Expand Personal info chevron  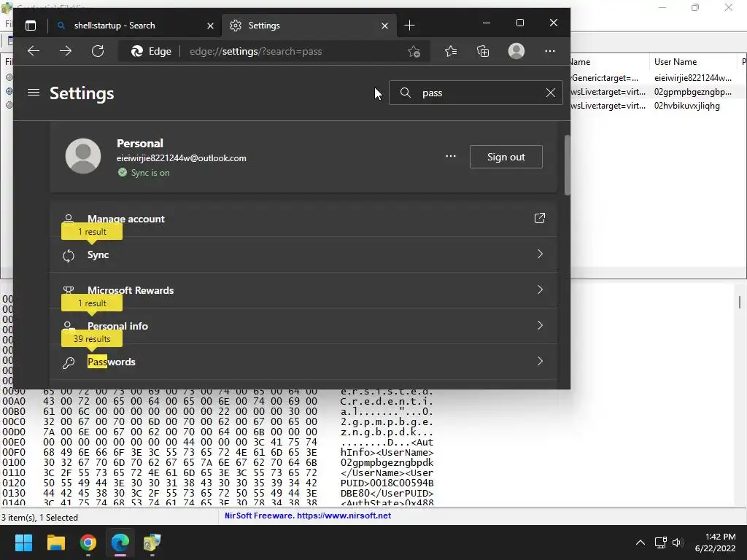[x=540, y=325]
